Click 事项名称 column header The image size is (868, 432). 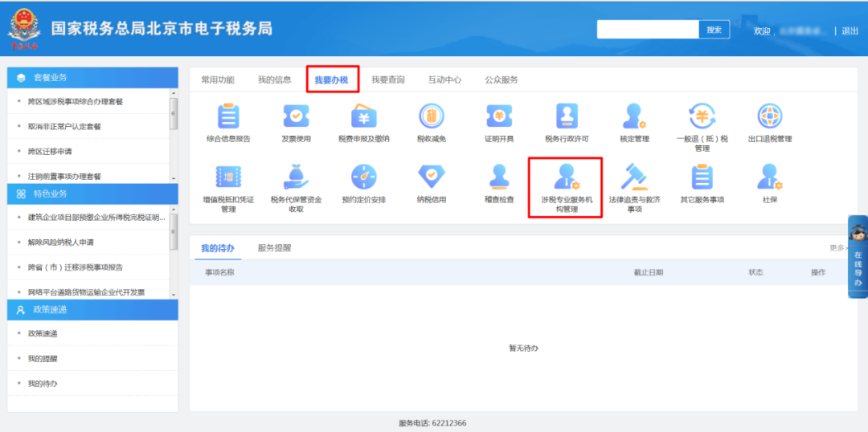pos(219,273)
